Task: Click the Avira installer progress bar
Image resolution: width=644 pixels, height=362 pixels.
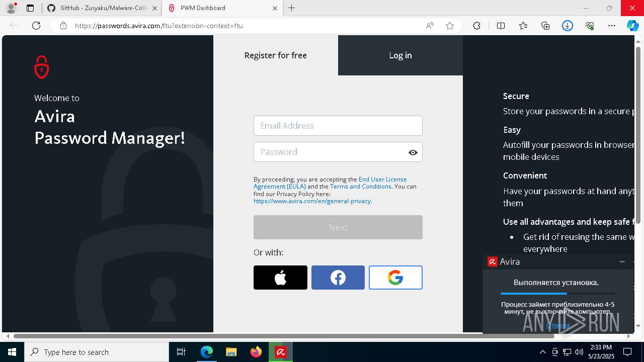Action: point(557,294)
